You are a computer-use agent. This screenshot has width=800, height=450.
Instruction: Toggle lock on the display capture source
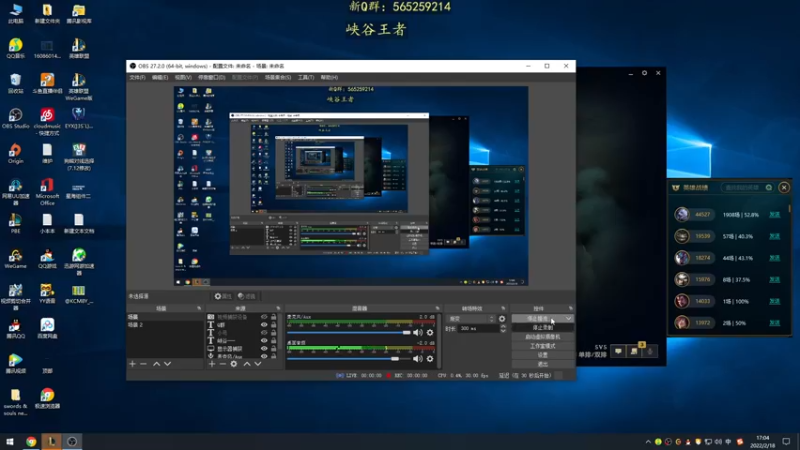[273, 348]
